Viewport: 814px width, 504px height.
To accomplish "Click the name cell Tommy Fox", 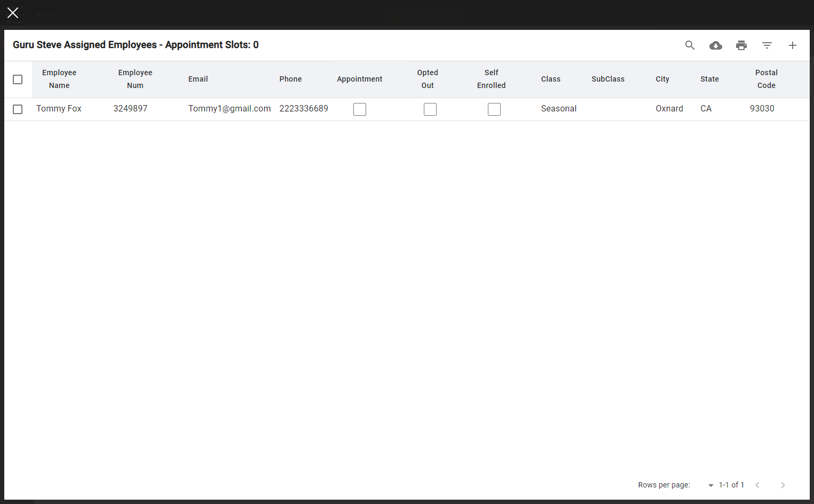I will coord(59,109).
